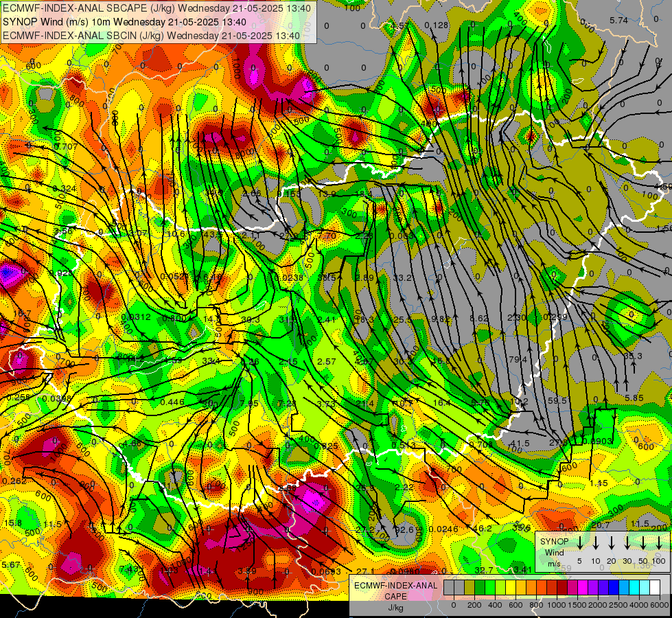Viewport: 672px width, 618px height.
Task: Click the station value 0.0312 on map
Action: [136, 317]
